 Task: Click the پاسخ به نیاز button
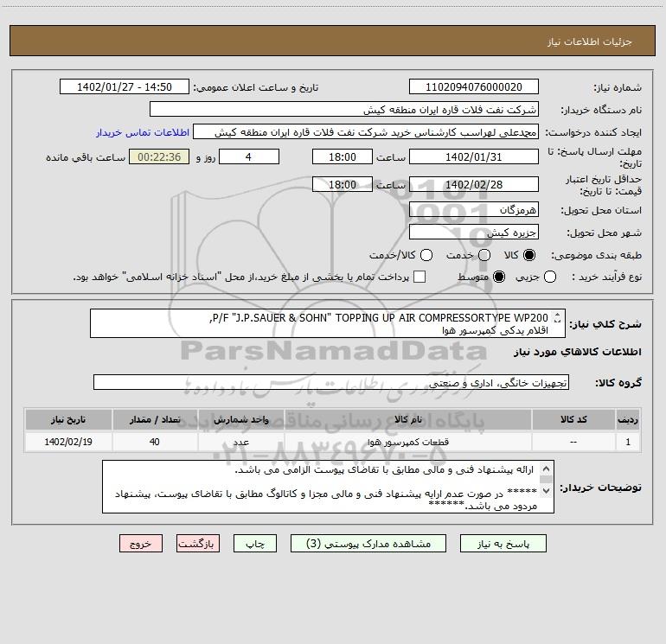[x=503, y=544]
